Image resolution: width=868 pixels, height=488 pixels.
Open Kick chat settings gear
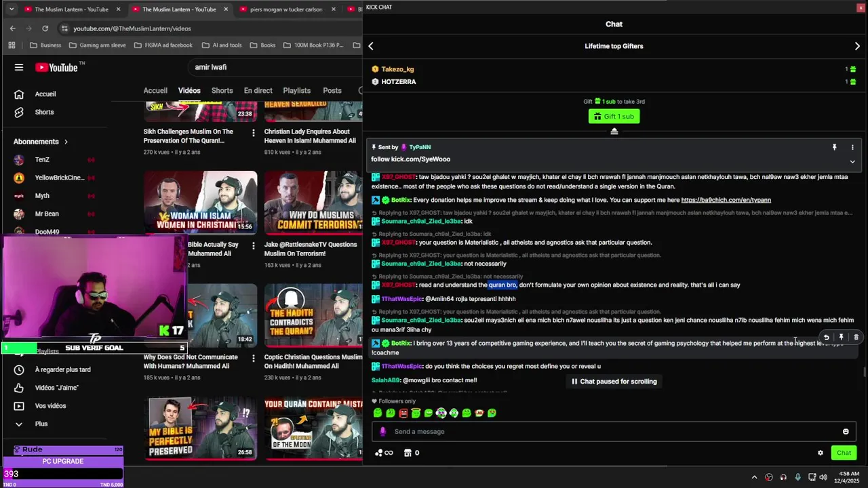tap(821, 453)
